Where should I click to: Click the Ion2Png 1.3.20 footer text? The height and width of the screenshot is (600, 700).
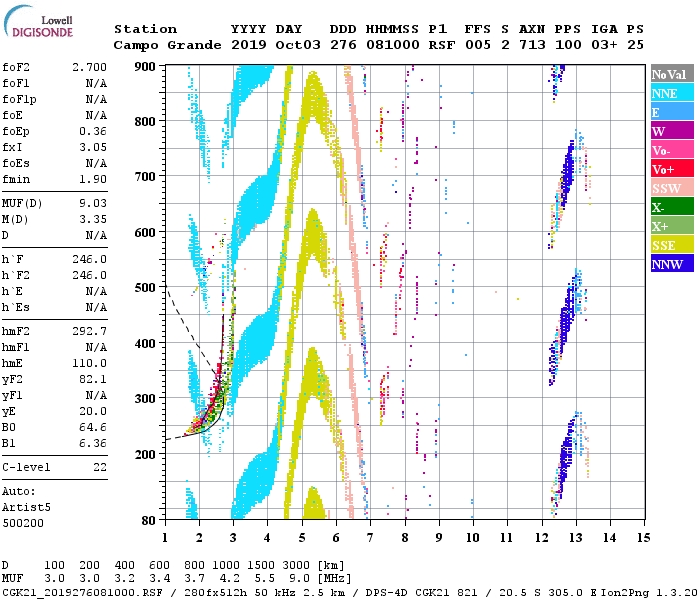(x=649, y=593)
